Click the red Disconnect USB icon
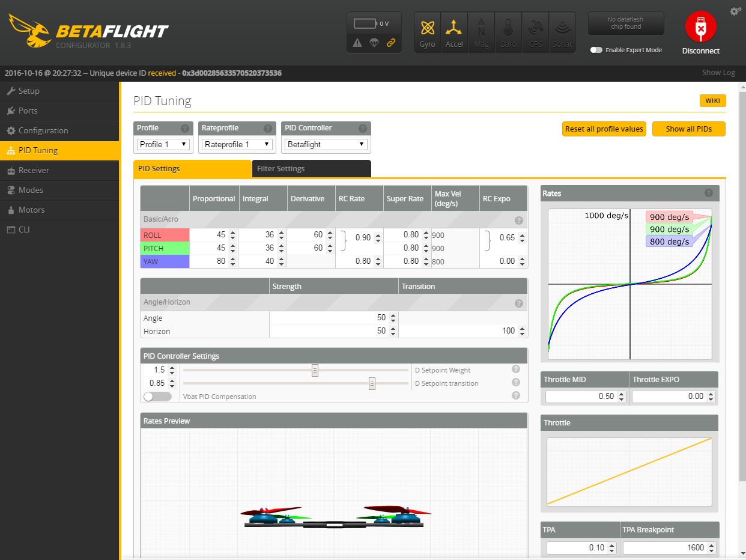The height and width of the screenshot is (560, 746). [700, 28]
